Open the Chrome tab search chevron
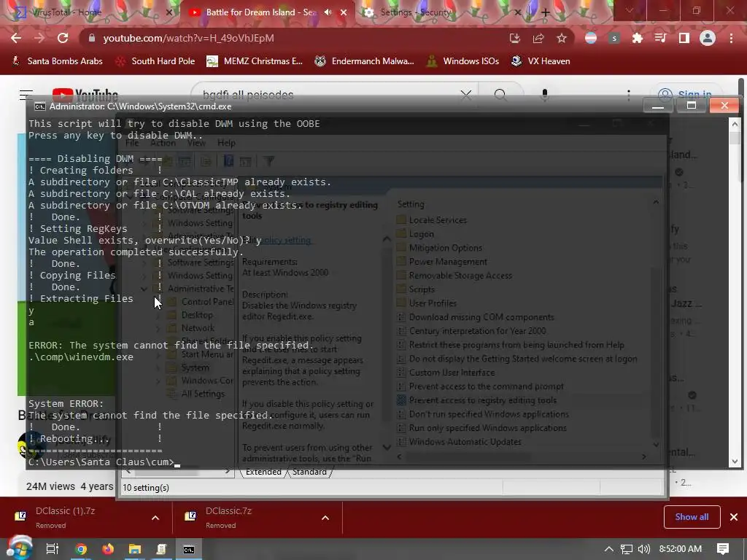 click(x=630, y=10)
